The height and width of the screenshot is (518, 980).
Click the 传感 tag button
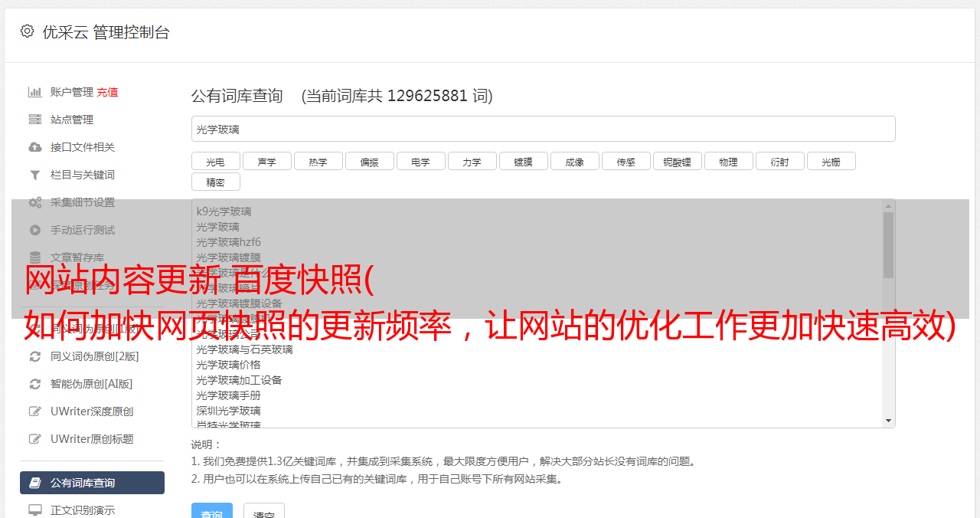pos(626,161)
